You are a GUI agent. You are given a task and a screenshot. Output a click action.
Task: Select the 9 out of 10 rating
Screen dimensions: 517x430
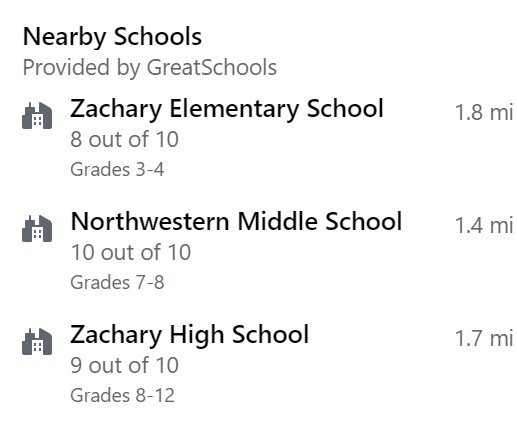coord(124,365)
